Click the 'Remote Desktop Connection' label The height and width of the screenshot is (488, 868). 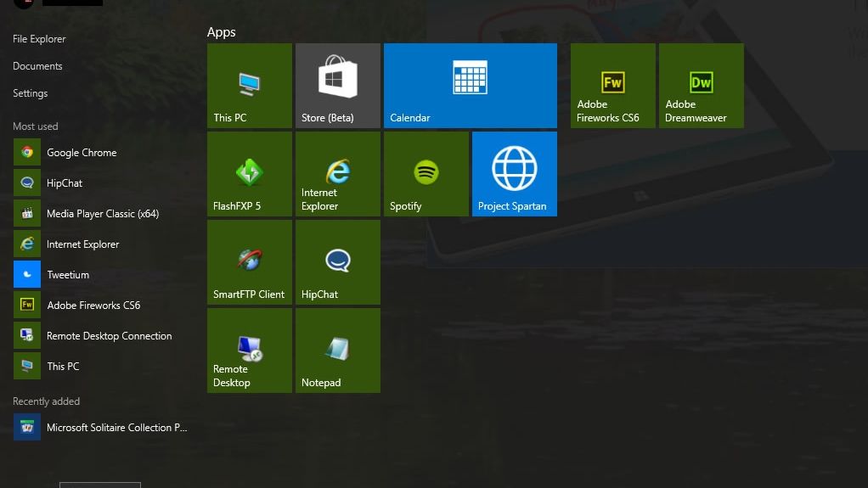point(110,336)
